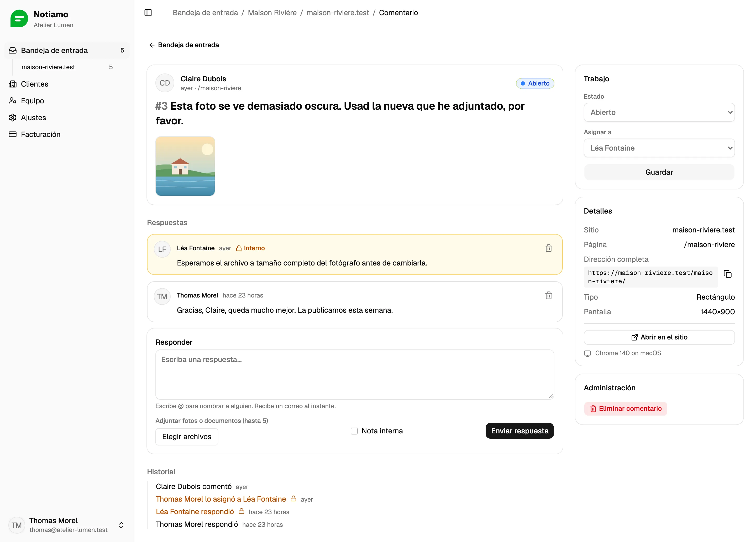Click the 1440×900 screen value

717,312
